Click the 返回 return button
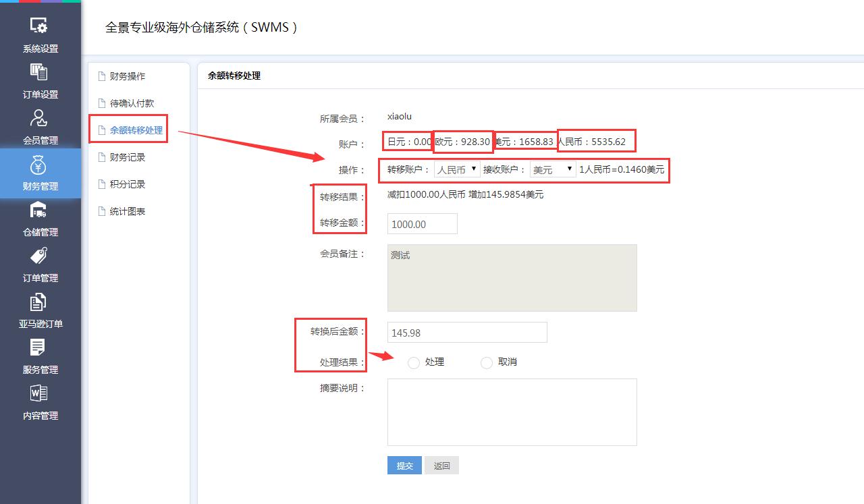This screenshot has width=864, height=504. 441,465
